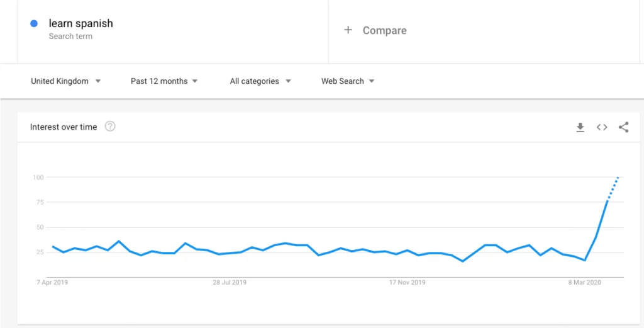The image size is (644, 328).
Task: Click the 28 Jul 2019 axis label
Action: 230,283
